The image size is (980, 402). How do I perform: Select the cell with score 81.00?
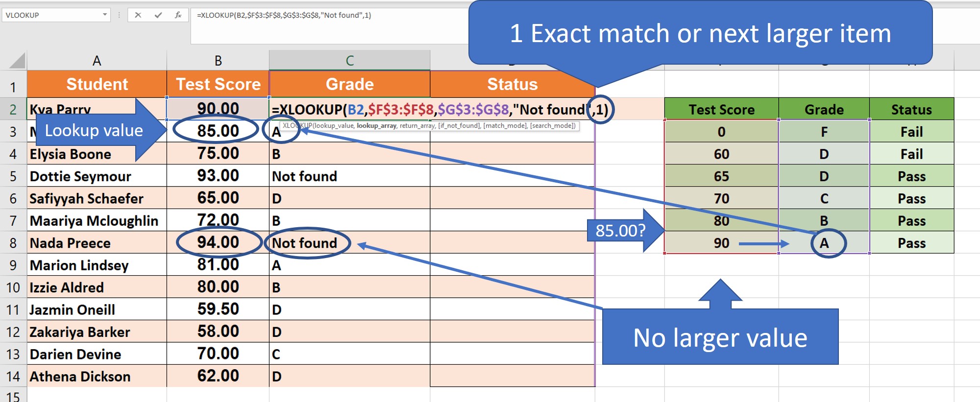(x=218, y=265)
